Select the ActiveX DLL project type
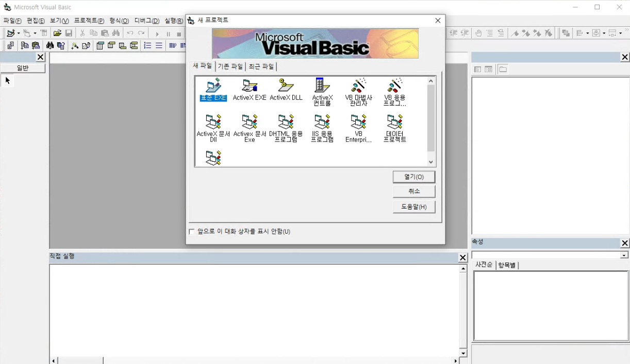Image resolution: width=630 pixels, height=364 pixels. [286, 90]
